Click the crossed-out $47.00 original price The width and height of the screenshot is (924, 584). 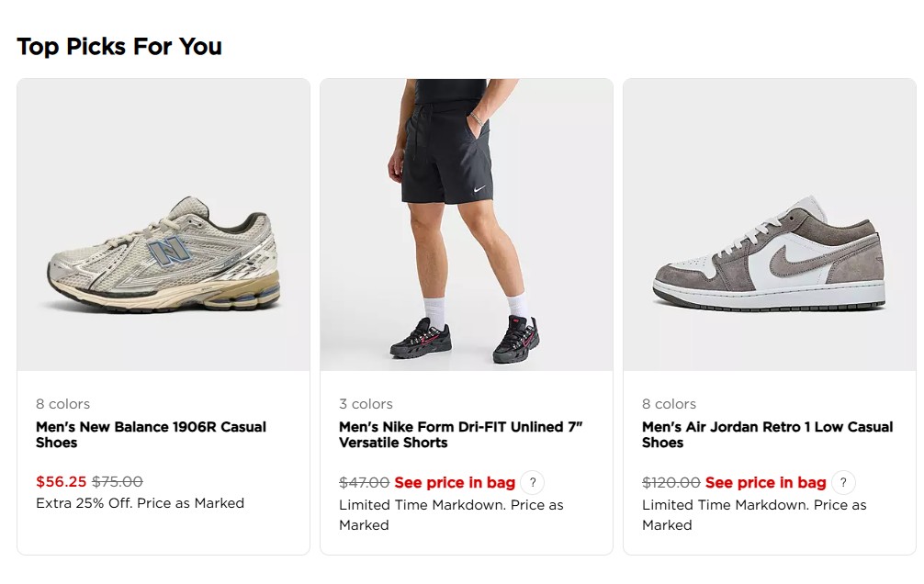pyautogui.click(x=364, y=483)
